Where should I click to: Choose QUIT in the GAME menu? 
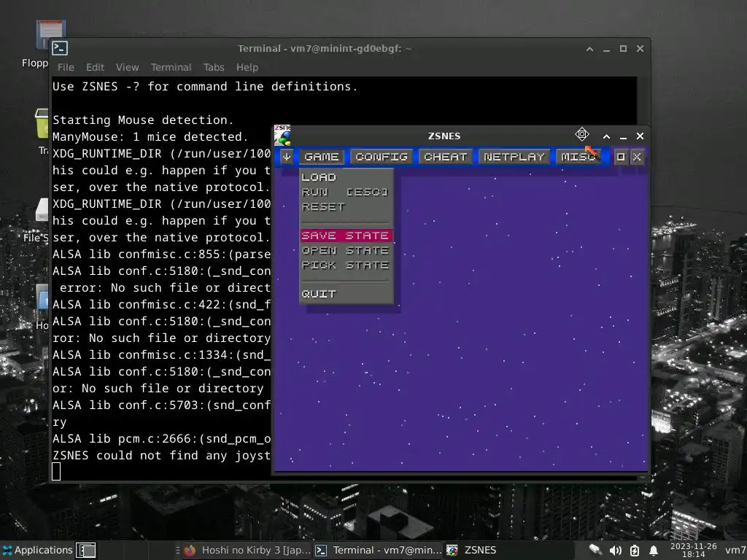320,294
